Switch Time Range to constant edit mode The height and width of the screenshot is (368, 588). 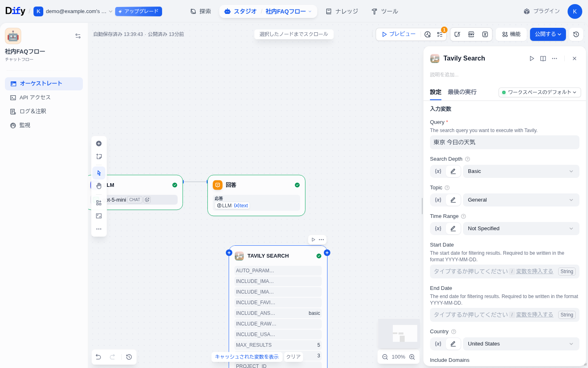click(x=453, y=229)
